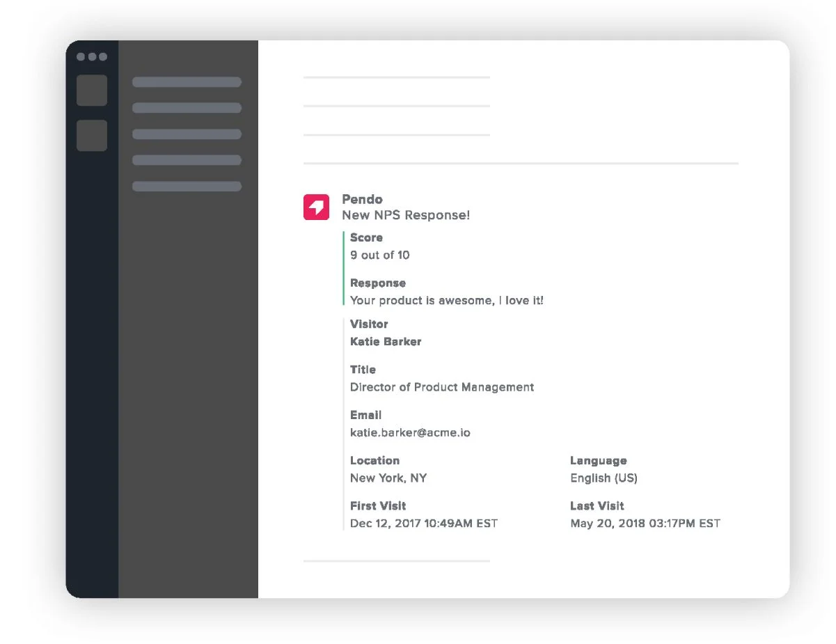Select the "Your product is awesome" response text
Viewport: 836px width, 644px height.
pyautogui.click(x=446, y=301)
